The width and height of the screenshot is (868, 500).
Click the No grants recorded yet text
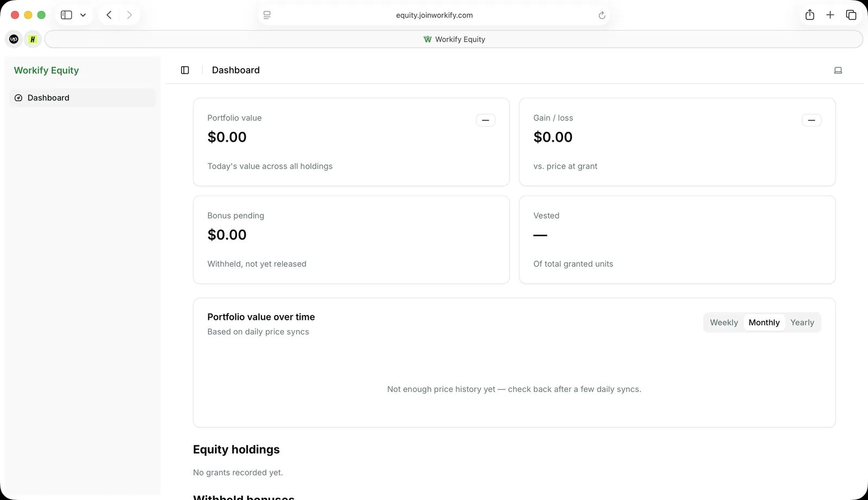pos(238,472)
